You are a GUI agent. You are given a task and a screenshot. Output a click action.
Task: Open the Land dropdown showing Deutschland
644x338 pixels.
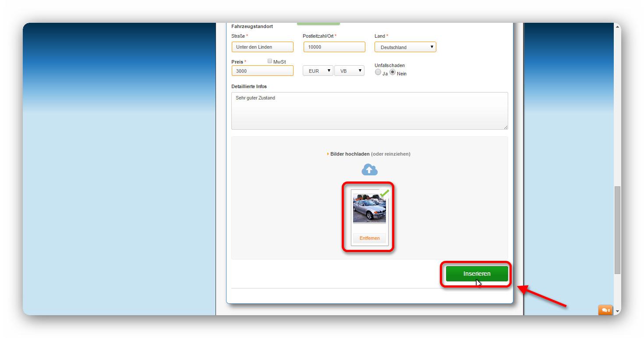[x=405, y=47]
